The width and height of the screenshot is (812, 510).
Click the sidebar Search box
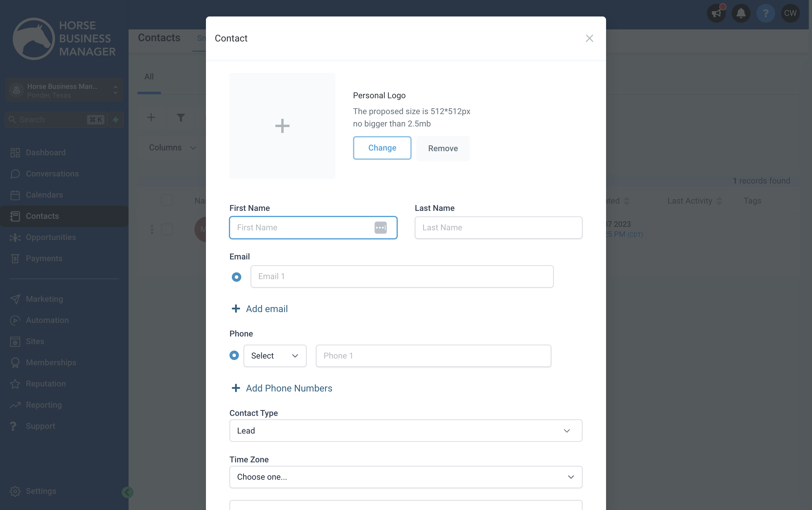point(56,119)
